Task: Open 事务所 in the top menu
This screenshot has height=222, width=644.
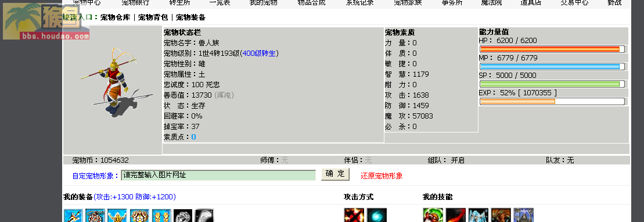Action: 452,3
